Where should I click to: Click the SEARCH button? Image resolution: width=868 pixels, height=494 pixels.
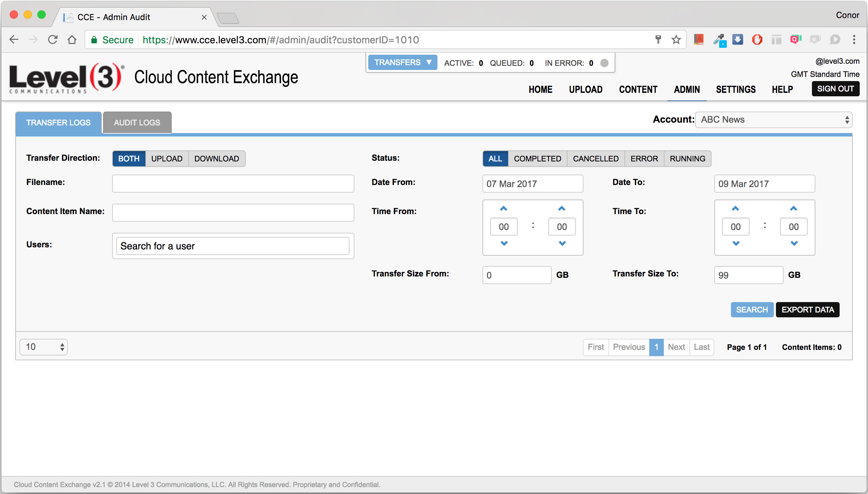coord(752,310)
